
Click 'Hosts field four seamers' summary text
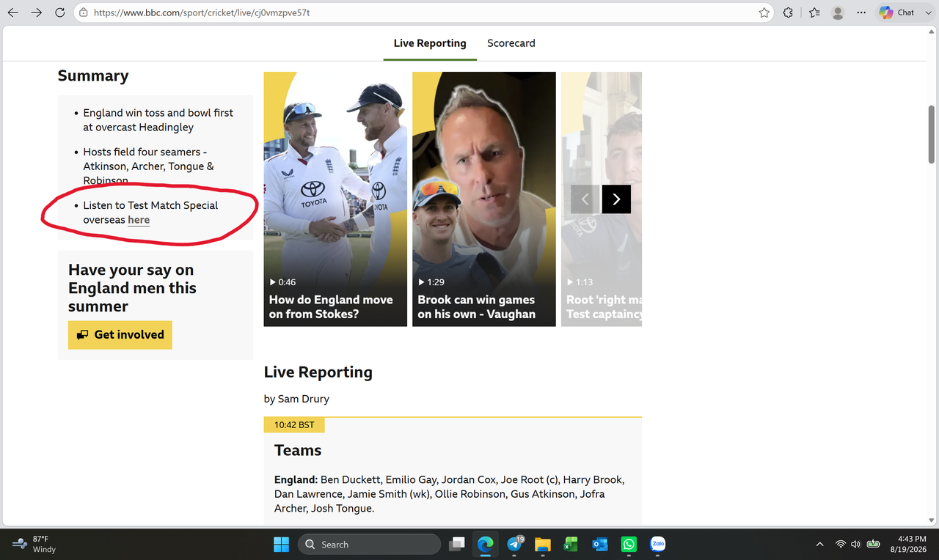click(x=149, y=166)
